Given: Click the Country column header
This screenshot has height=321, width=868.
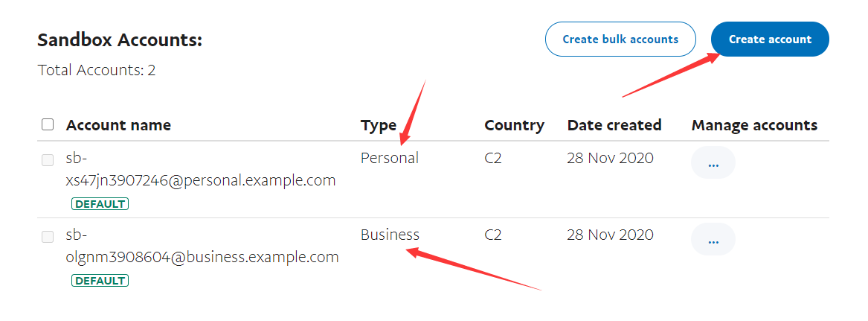Looking at the screenshot, I should (514, 125).
